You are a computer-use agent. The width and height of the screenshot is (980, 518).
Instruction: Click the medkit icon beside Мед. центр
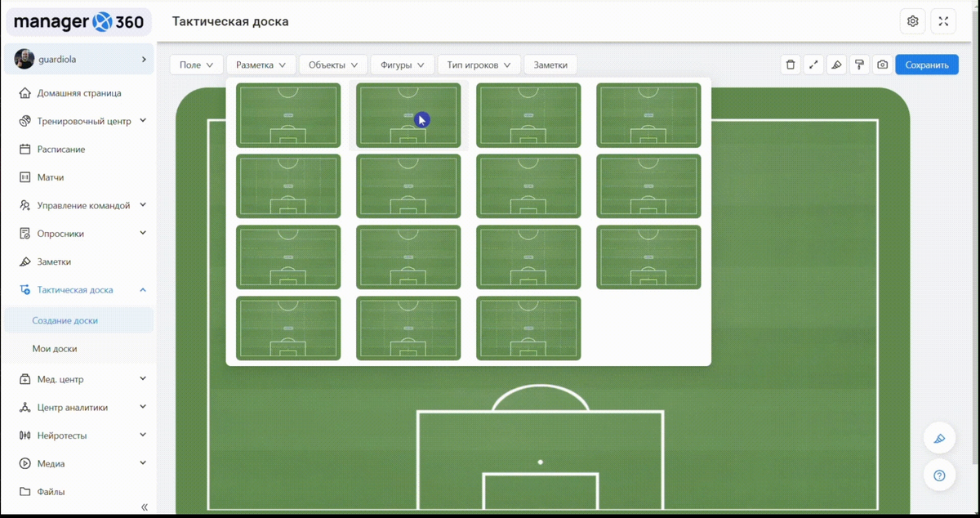(24, 379)
